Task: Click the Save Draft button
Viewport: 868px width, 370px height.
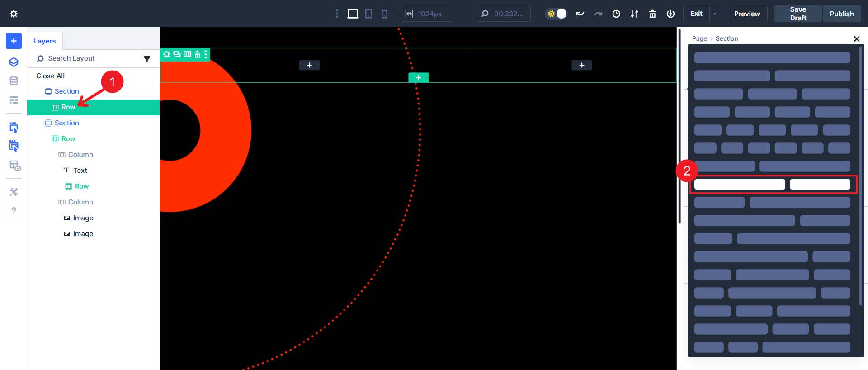Action: click(x=798, y=14)
